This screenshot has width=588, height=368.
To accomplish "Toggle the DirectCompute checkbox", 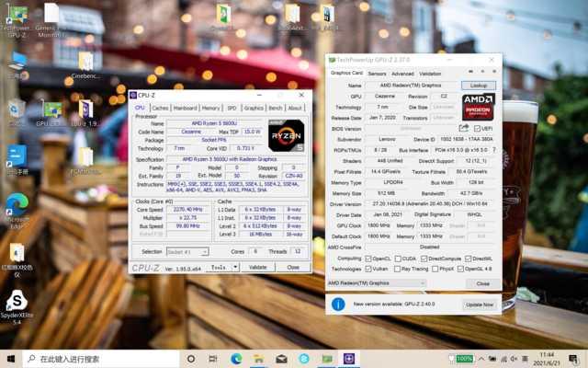I will click(x=424, y=259).
